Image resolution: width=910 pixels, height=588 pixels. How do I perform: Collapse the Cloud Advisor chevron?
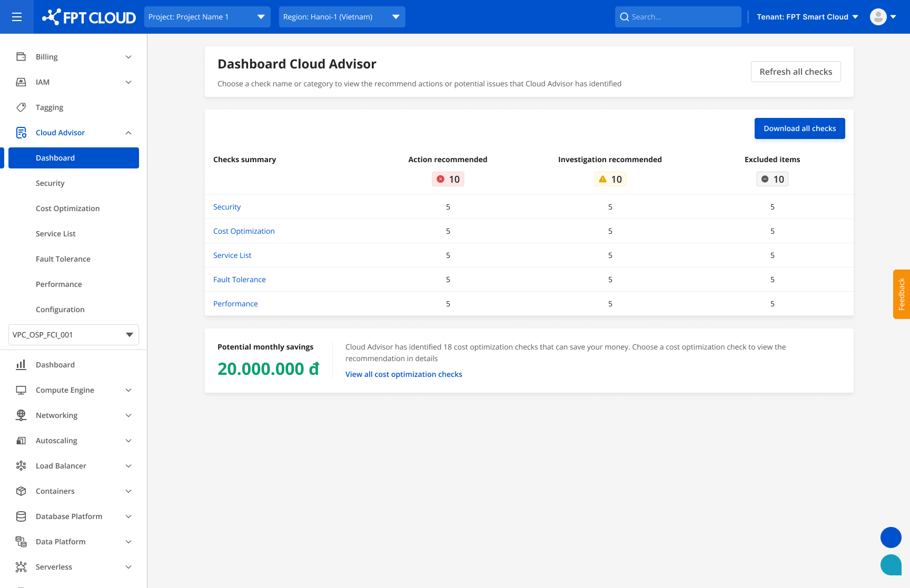[x=128, y=133]
